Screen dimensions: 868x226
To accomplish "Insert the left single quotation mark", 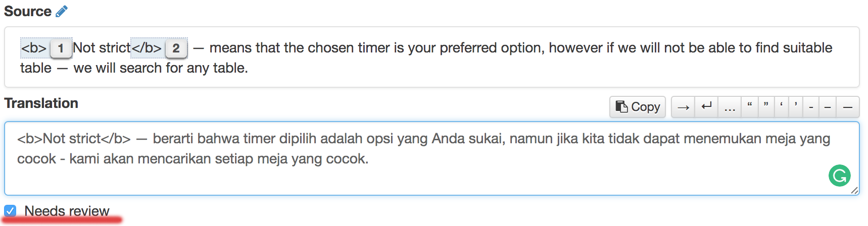I will (x=782, y=107).
